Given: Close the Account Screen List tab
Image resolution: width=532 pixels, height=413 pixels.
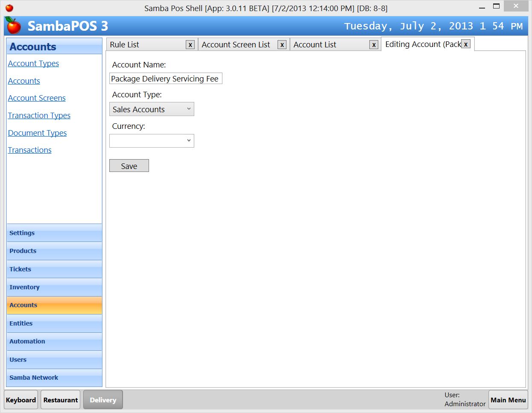Looking at the screenshot, I should pos(281,44).
